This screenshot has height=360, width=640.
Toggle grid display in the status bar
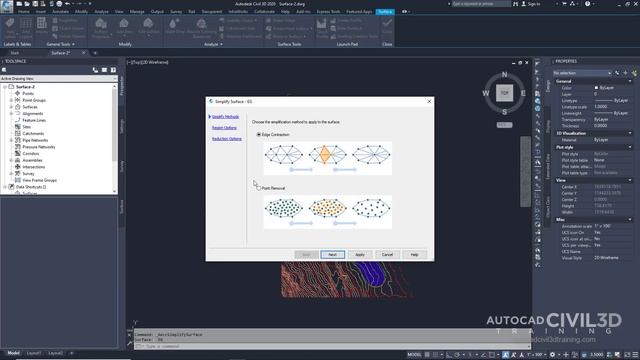pos(427,354)
